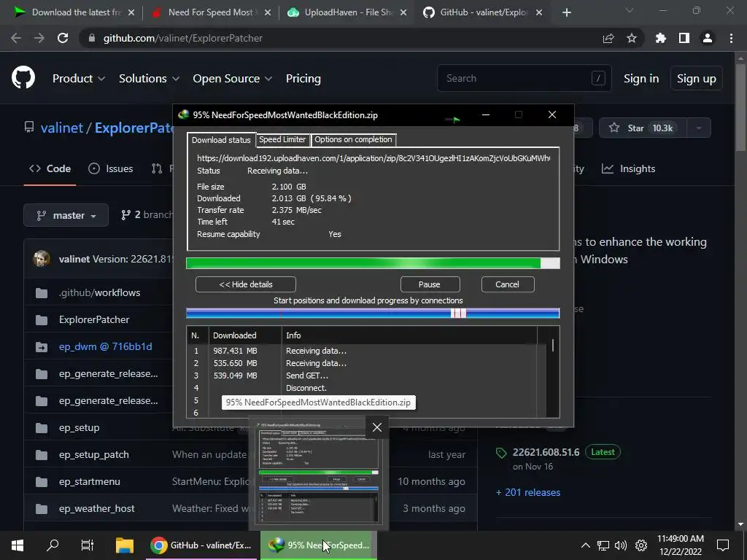Select the Speed Limiter tab
The height and width of the screenshot is (560, 747).
(282, 139)
